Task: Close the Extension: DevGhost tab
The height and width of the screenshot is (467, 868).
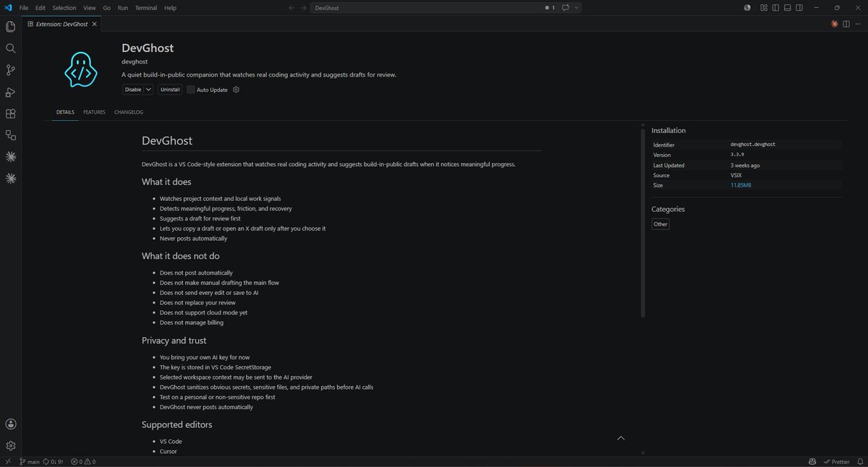Action: pos(95,24)
